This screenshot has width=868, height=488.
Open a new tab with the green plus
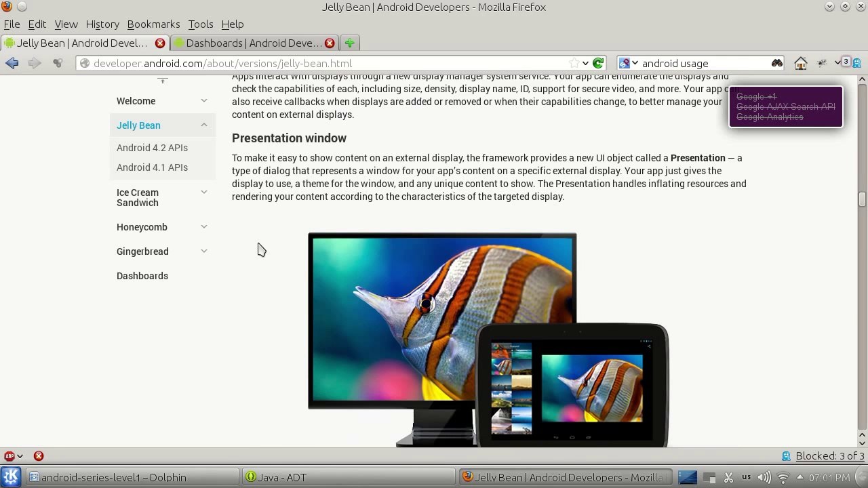(349, 43)
